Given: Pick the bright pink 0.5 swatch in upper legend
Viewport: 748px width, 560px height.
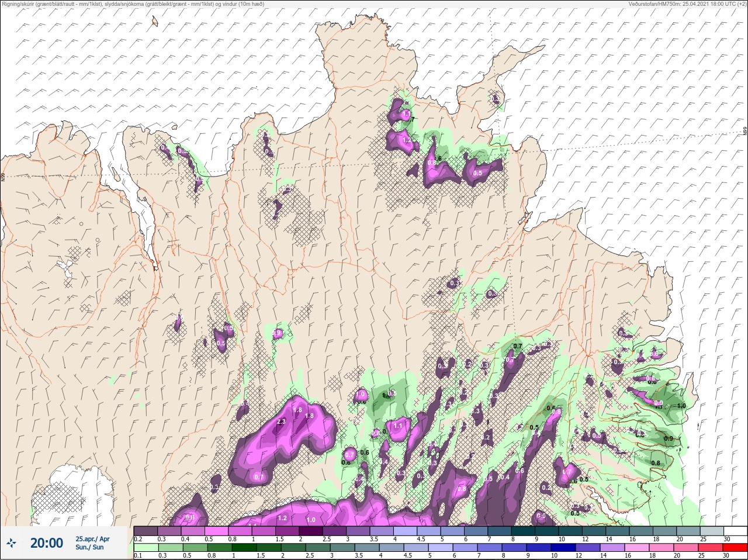Looking at the screenshot, I should 217,531.
